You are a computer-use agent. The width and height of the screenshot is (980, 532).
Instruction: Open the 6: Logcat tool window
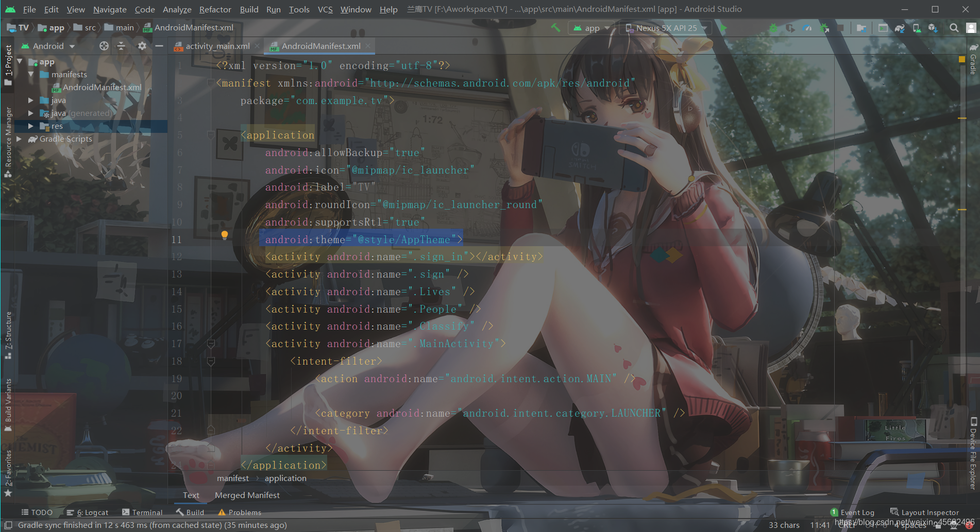point(88,512)
